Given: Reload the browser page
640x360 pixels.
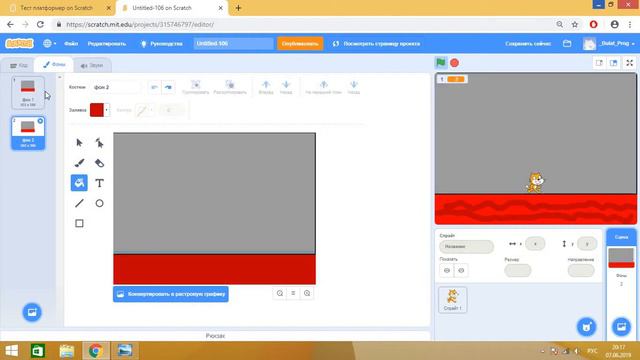Looking at the screenshot, I should (40, 24).
